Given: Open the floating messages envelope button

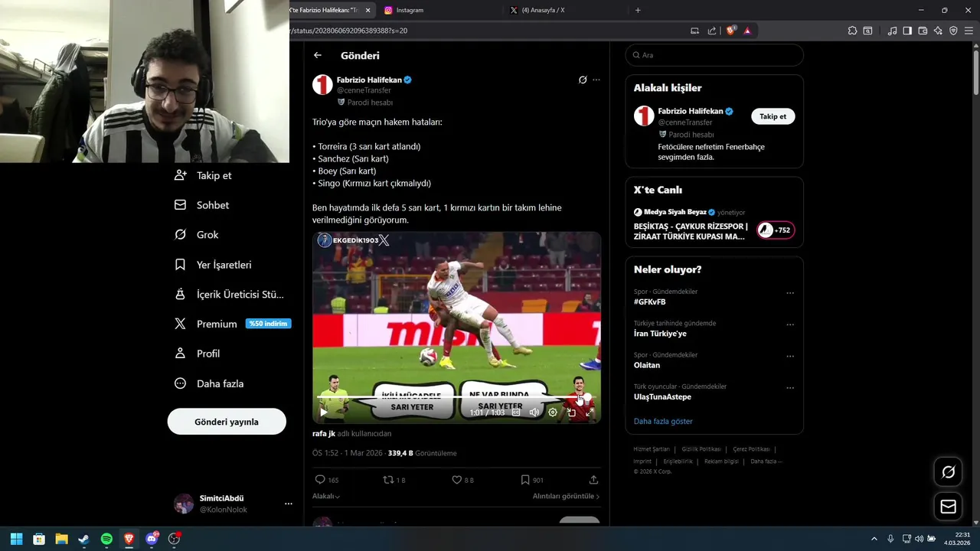Looking at the screenshot, I should pos(949,507).
